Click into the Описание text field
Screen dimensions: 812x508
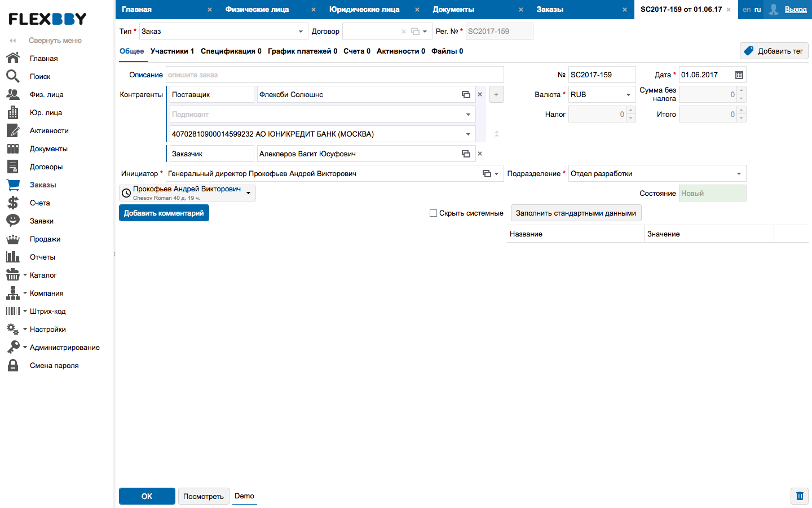pyautogui.click(x=334, y=75)
